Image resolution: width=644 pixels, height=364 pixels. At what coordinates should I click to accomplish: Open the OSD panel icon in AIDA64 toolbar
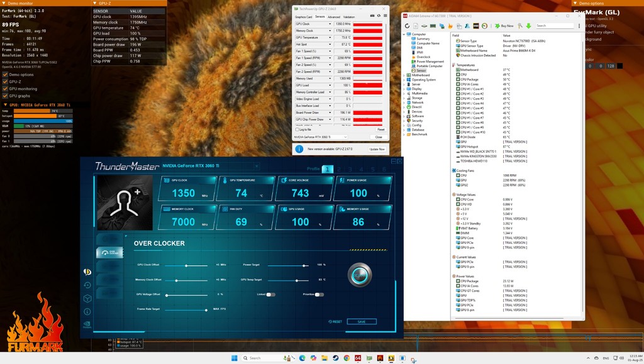pos(476,26)
